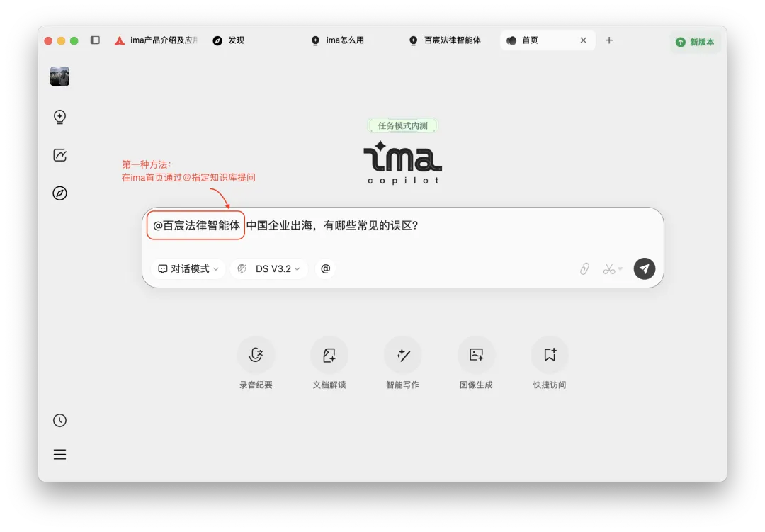Click the @ mention button
This screenshot has height=532, width=765.
pos(325,269)
